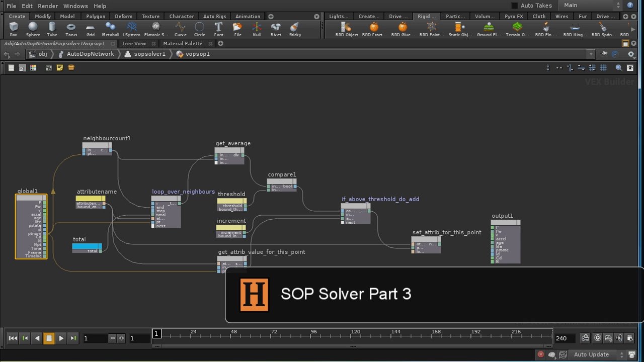Click the RBD Point Object tool
Image resolution: width=644 pixels, height=362 pixels.
pos(432,29)
